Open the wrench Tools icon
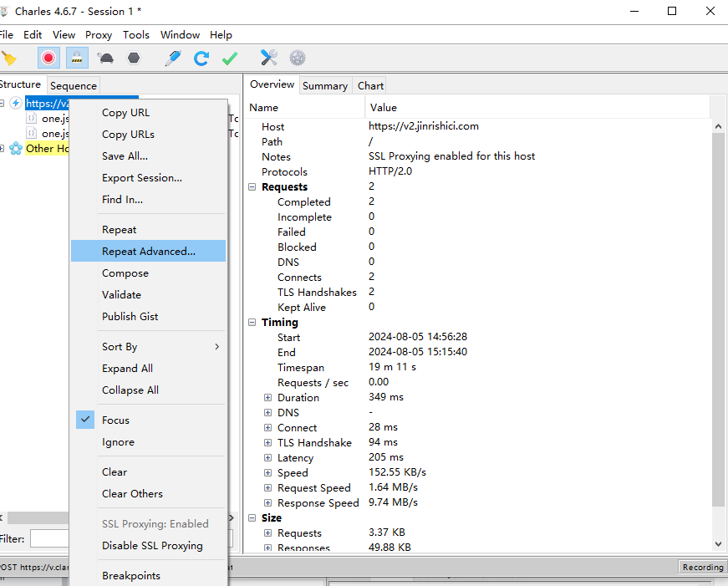The width and height of the screenshot is (728, 586). [269, 58]
